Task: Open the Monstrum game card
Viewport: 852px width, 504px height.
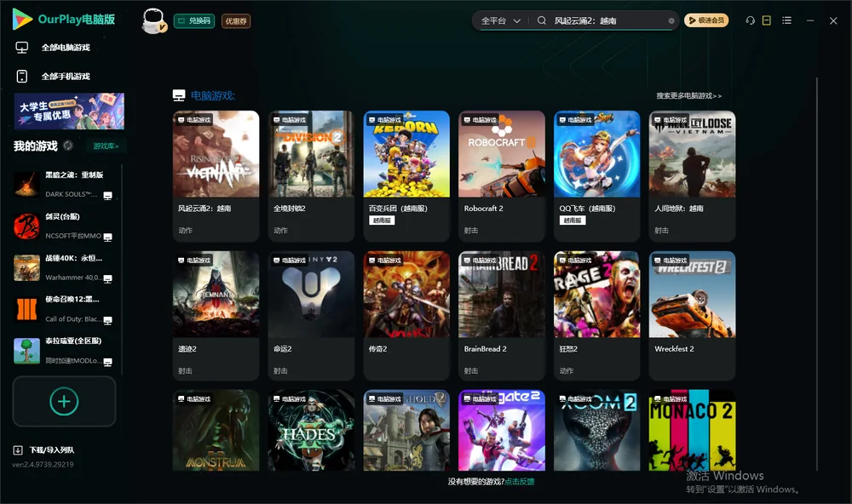Action: (216, 430)
